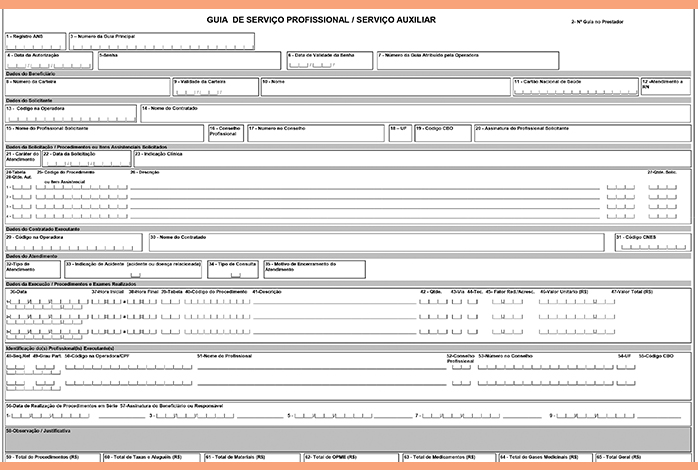Viewport: 698px width, 470px height.
Task: Click the 6 - Data de Validade da Senha field
Action: (328, 62)
